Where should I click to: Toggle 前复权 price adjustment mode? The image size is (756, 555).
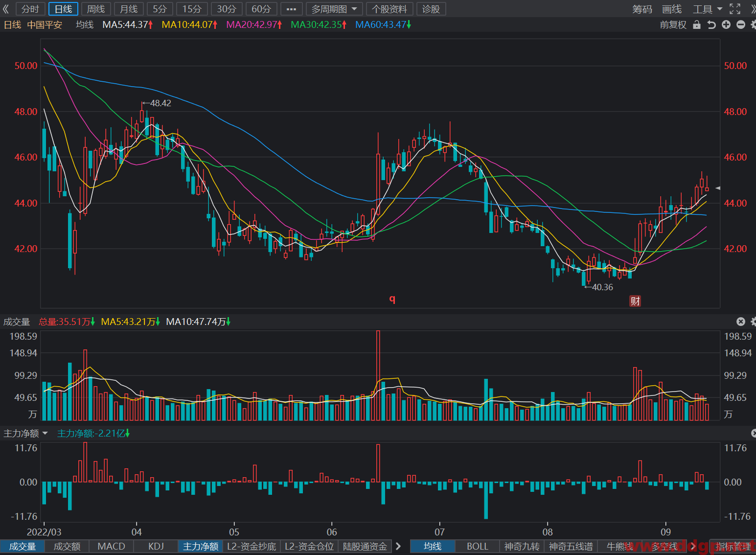click(x=673, y=24)
